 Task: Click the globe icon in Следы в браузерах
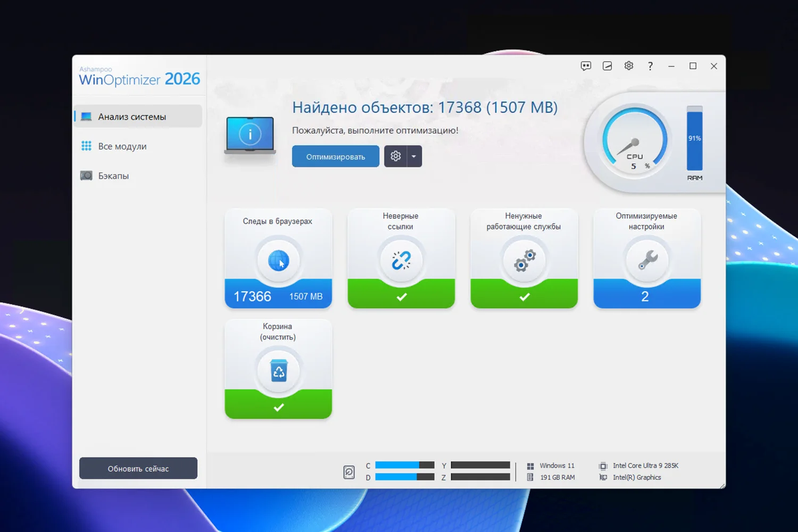click(279, 261)
